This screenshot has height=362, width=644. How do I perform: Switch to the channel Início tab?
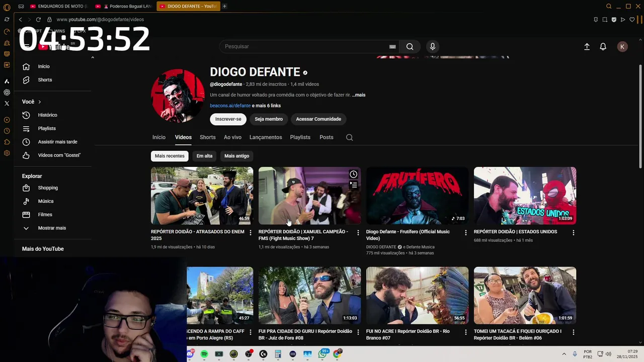click(159, 137)
